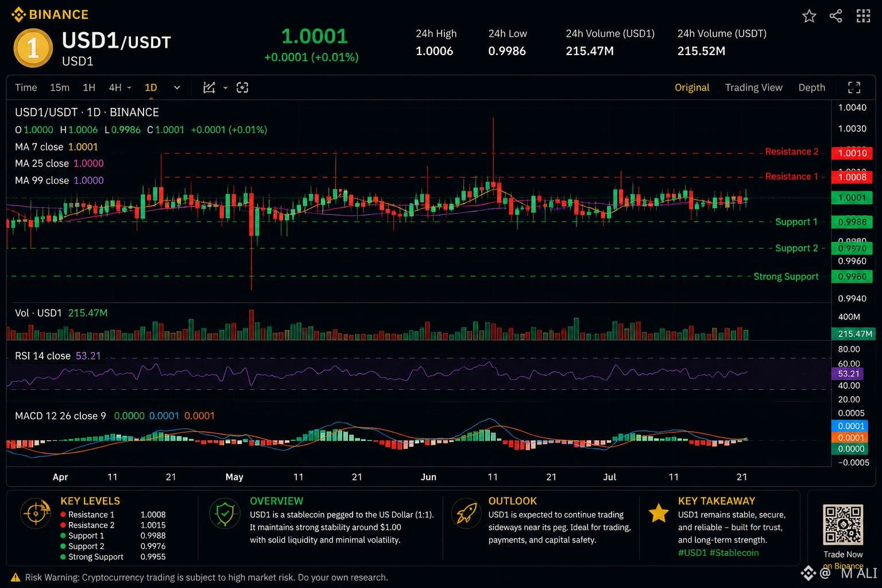Click the Resistance 2 value 1.0015 in Key Levels
Viewport: 882px width, 588px height.
pos(153,525)
